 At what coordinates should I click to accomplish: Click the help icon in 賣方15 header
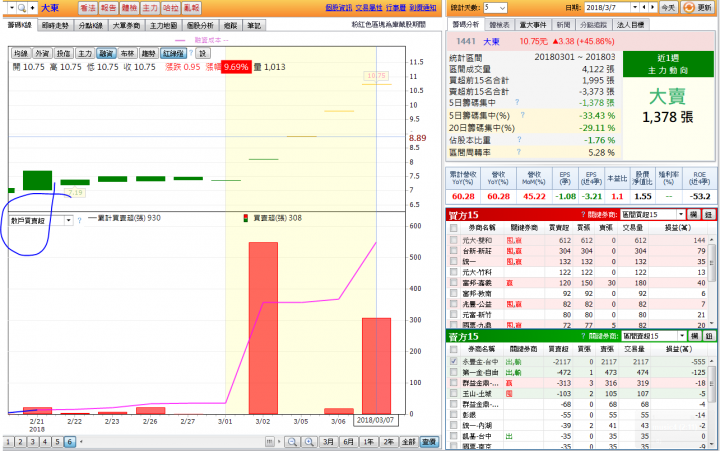[584, 336]
